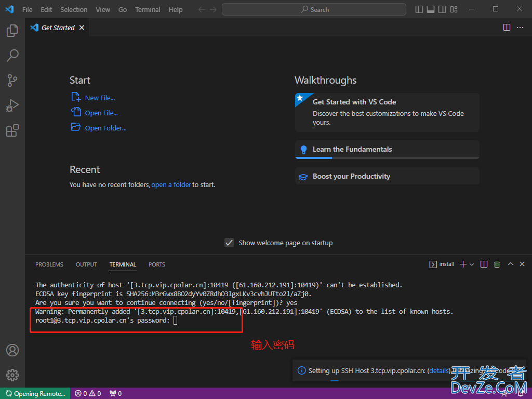Add a new terminal with plus icon

tap(463, 264)
